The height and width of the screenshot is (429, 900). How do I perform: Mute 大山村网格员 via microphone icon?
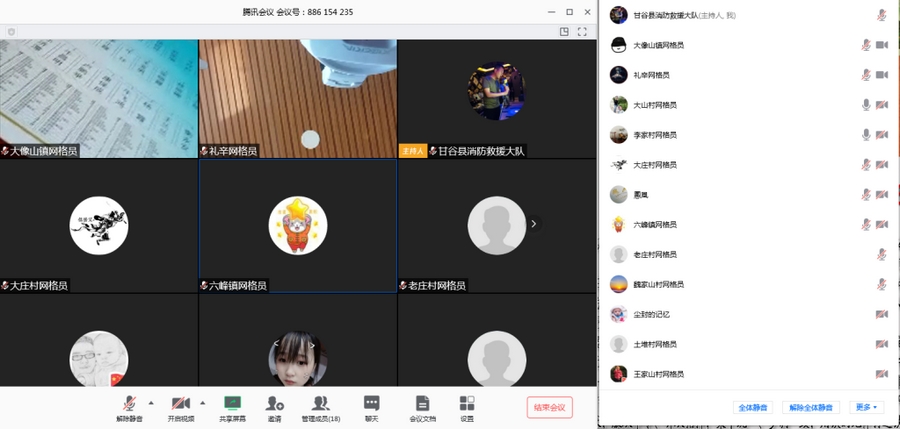click(866, 105)
